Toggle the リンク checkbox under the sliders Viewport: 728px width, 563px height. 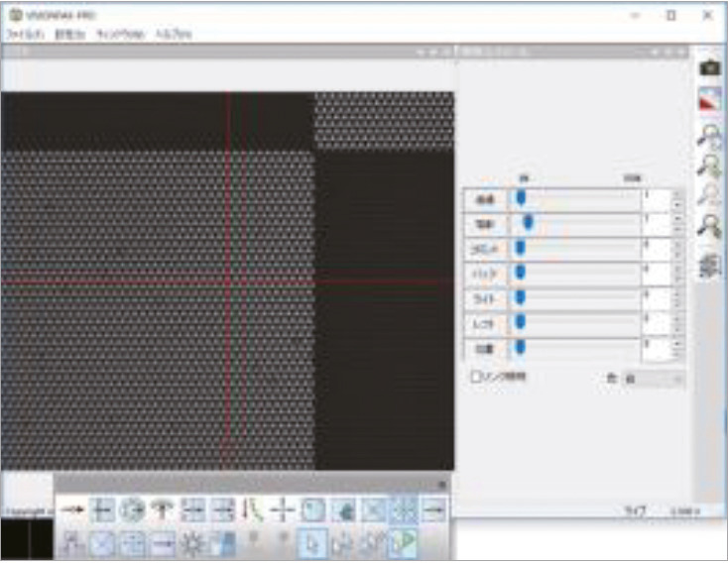[475, 377]
